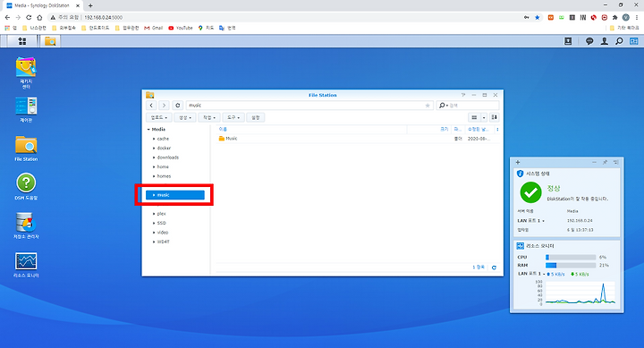This screenshot has width=644, height=348.
Task: Click the Settings button in File Station
Action: click(256, 117)
